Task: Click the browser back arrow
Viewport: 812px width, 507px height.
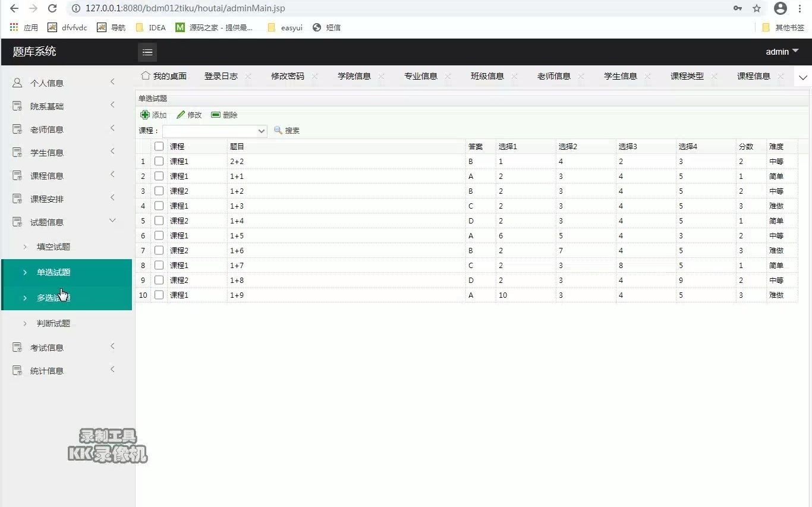Action: tap(14, 8)
